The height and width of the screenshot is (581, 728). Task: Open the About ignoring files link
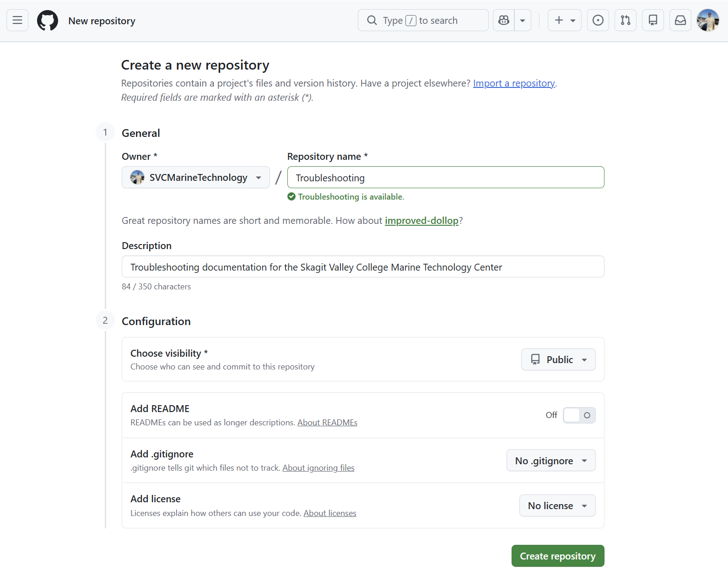coord(318,468)
